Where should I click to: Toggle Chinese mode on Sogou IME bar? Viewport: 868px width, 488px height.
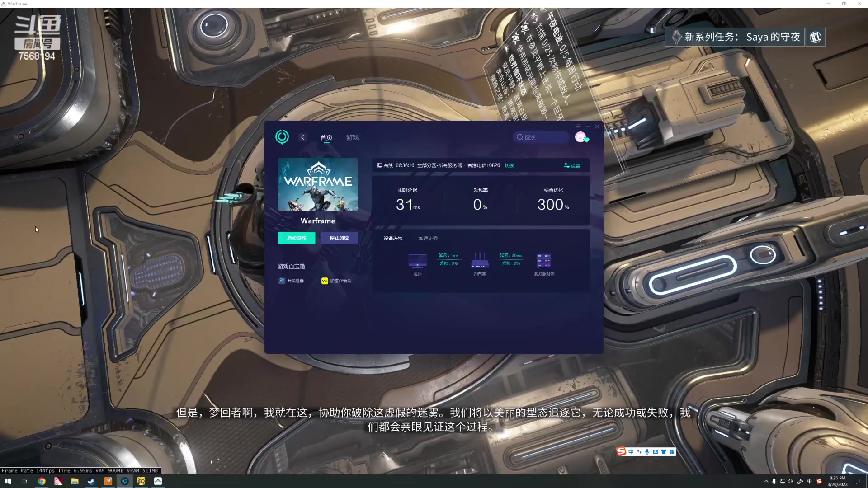(631, 451)
